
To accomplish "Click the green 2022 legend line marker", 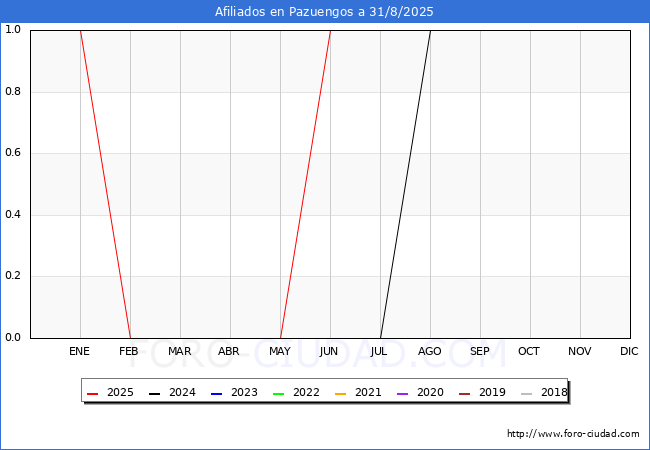I will point(279,393).
